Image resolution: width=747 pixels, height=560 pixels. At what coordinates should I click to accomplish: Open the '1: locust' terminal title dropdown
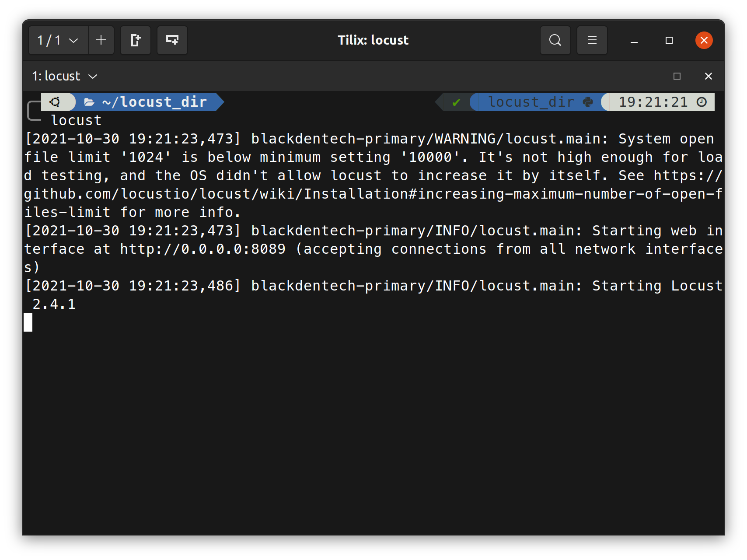(65, 76)
